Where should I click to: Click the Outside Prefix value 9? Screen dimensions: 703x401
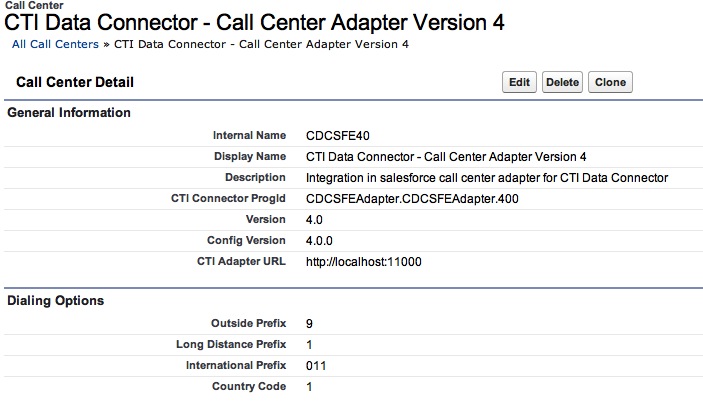[310, 323]
